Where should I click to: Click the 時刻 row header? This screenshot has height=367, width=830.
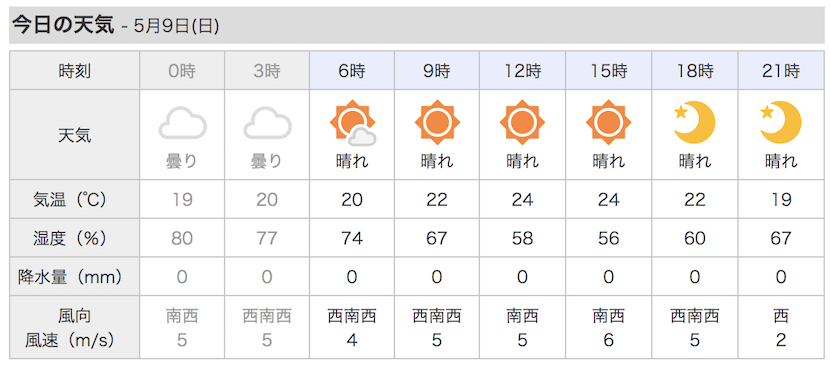pos(75,70)
